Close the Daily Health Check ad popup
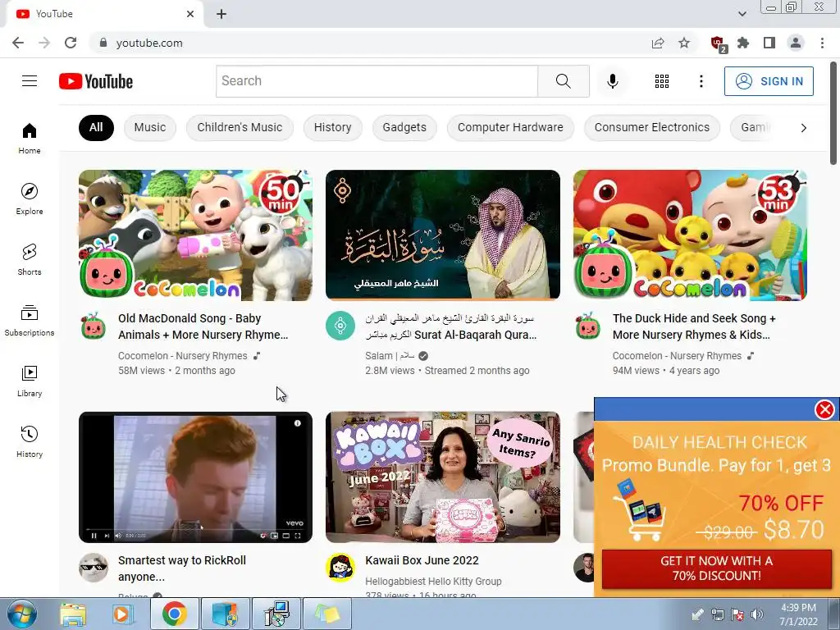The height and width of the screenshot is (630, 840). click(x=824, y=409)
